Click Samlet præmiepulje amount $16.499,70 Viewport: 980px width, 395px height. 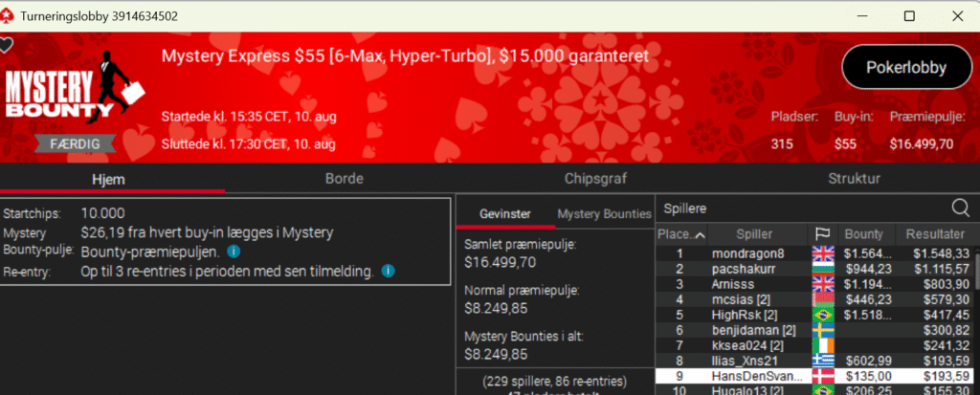[x=500, y=262]
